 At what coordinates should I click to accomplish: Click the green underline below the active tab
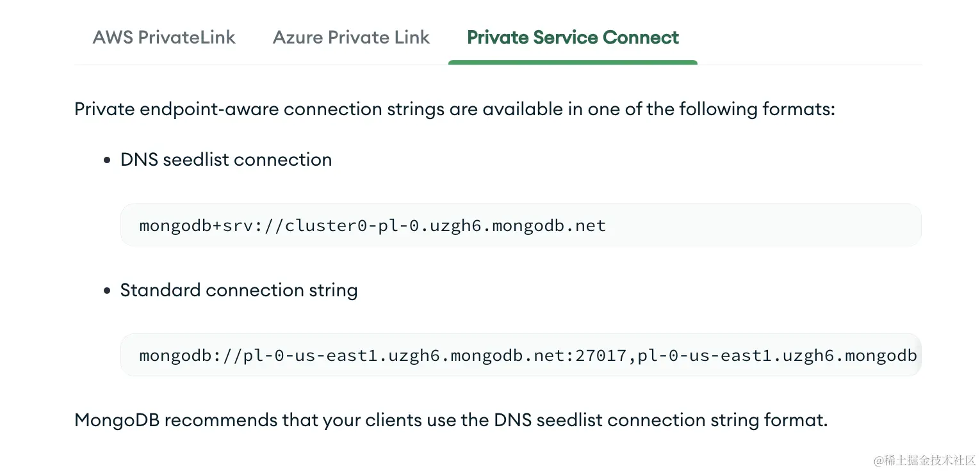click(x=573, y=62)
